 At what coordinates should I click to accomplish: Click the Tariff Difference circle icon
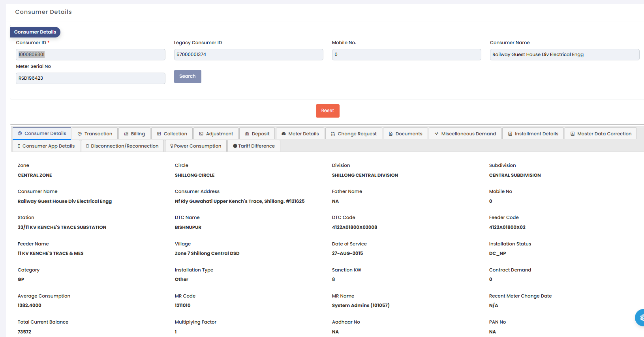point(235,146)
